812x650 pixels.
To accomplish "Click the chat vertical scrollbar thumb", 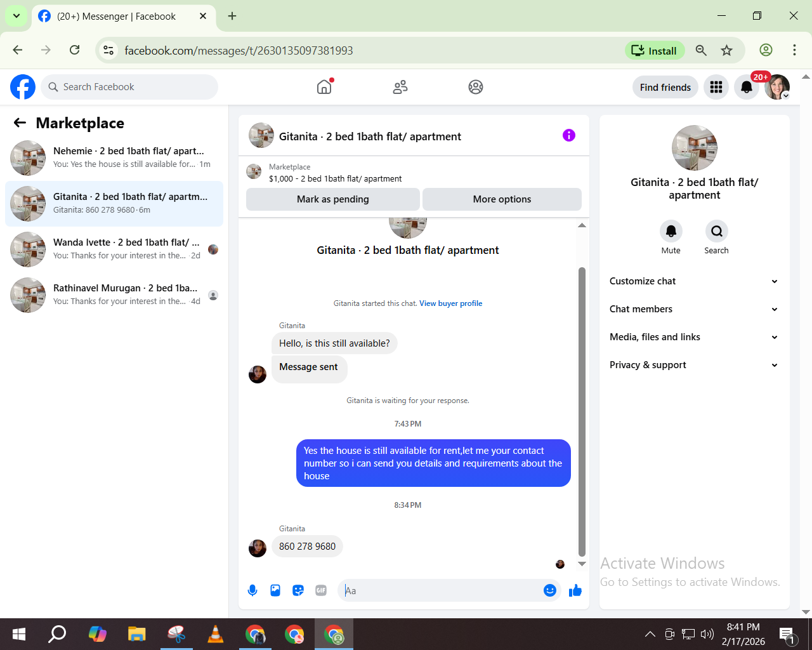I will click(582, 411).
